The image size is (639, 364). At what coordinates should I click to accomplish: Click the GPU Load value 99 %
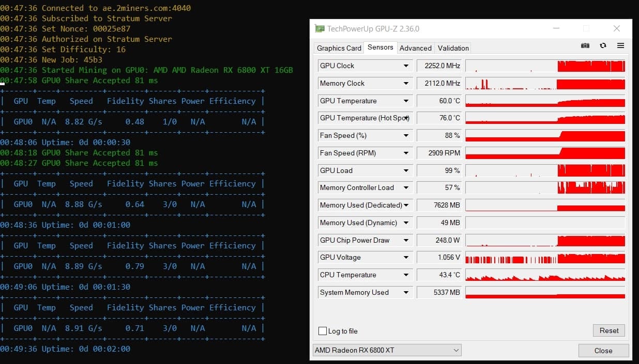click(x=439, y=170)
